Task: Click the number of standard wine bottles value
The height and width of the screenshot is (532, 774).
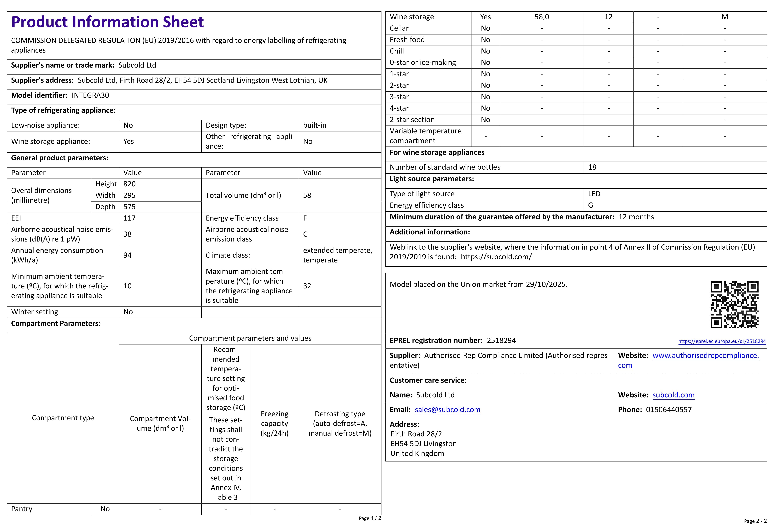Action: 592,167
